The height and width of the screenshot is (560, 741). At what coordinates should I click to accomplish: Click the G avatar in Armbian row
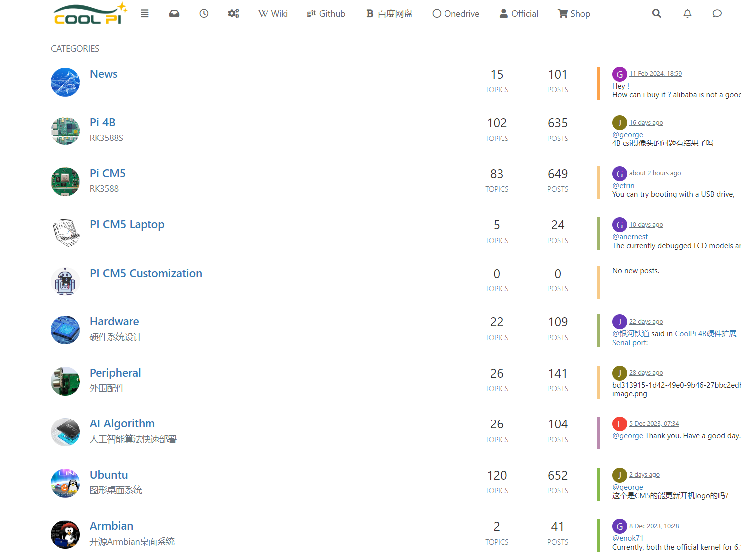[620, 526]
